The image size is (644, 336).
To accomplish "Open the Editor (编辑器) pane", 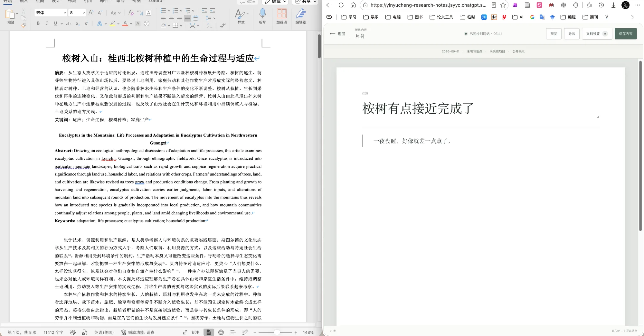I will click(x=301, y=16).
